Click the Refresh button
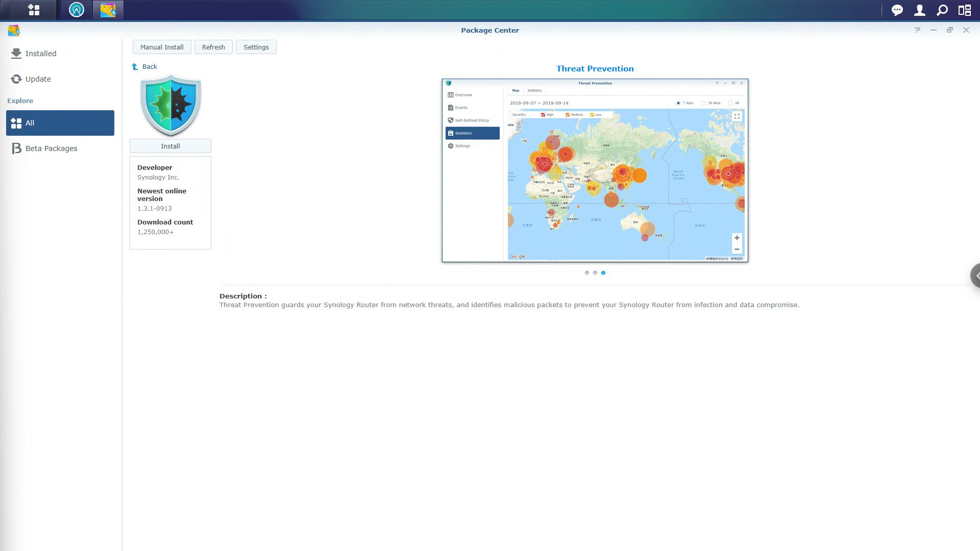Screen dimensions: 980x551 (x=213, y=46)
